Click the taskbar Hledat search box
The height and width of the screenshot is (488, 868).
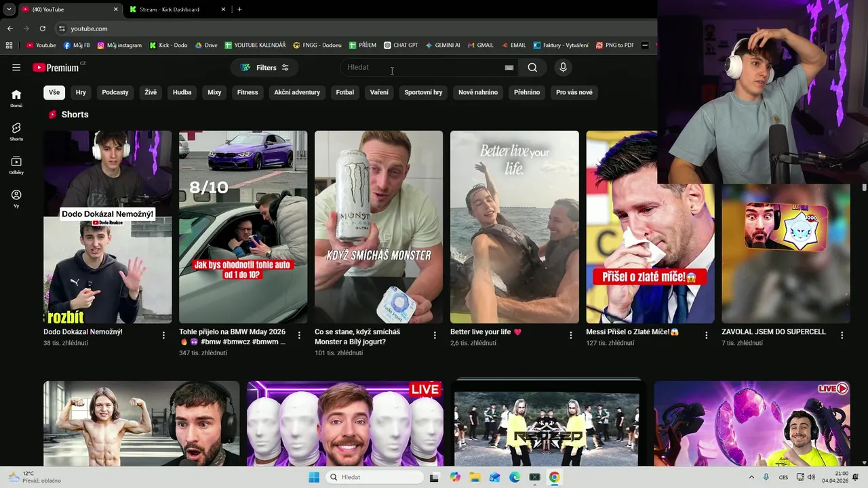374,477
